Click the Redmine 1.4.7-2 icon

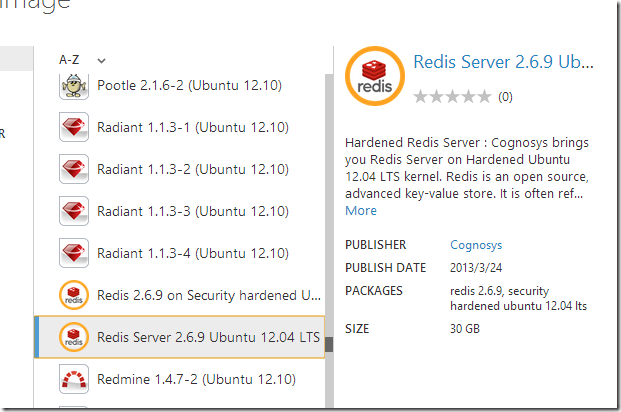[x=74, y=379]
